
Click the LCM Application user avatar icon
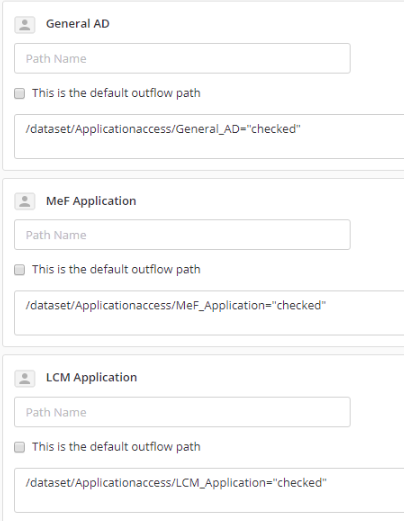25,378
